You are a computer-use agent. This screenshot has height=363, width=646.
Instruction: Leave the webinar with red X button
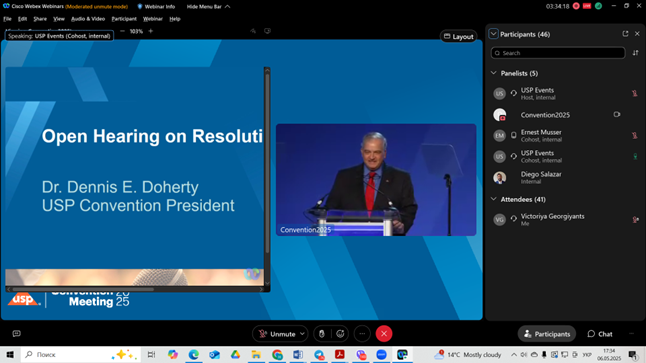coord(384,334)
